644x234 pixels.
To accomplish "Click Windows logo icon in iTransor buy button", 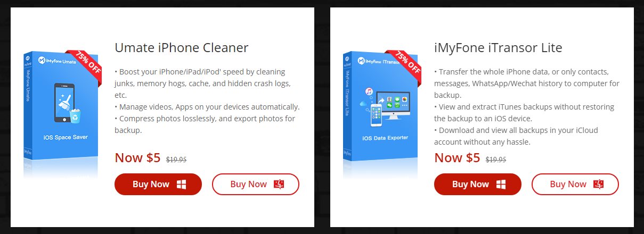I will pos(501,185).
